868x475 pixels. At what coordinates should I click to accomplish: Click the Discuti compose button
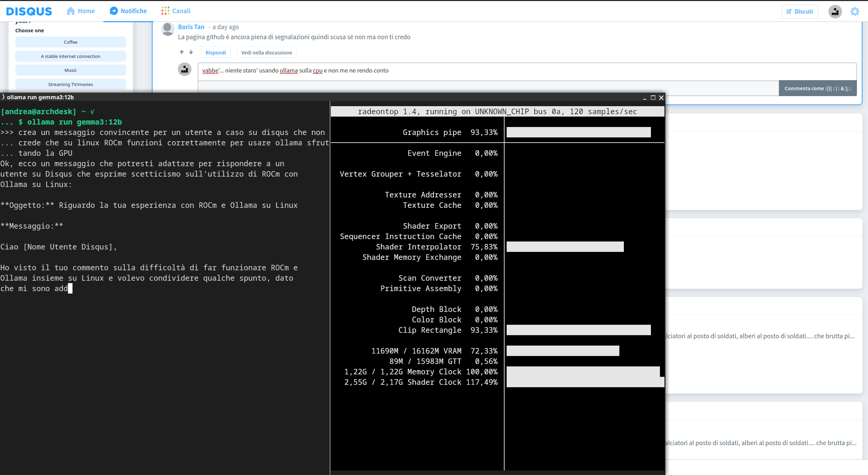(x=800, y=11)
